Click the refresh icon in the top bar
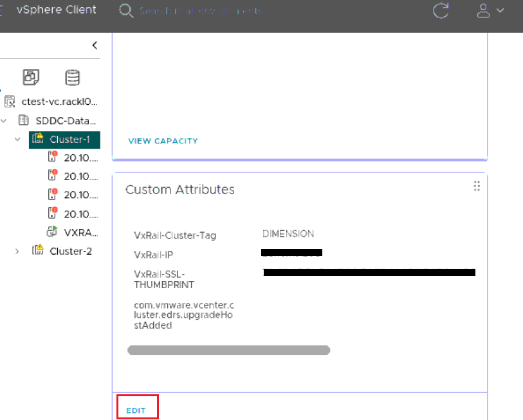The image size is (523, 420). (x=441, y=11)
